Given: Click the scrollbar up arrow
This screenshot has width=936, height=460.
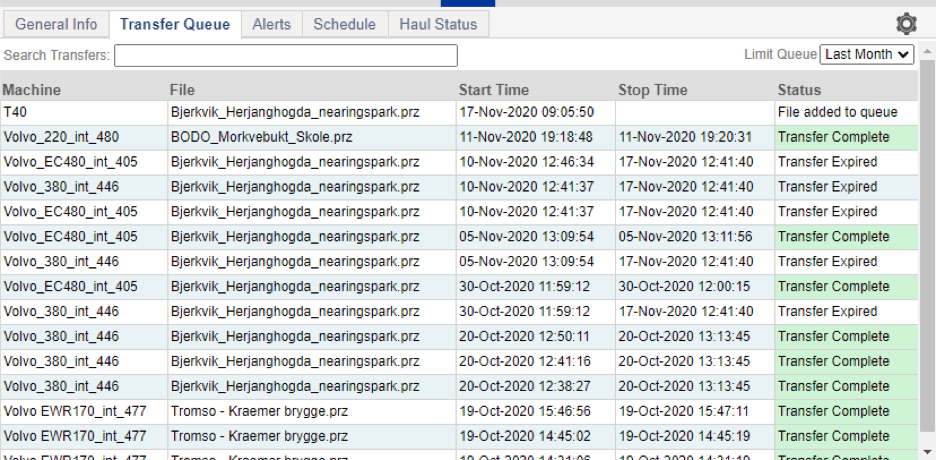Looking at the screenshot, I should point(927,51).
